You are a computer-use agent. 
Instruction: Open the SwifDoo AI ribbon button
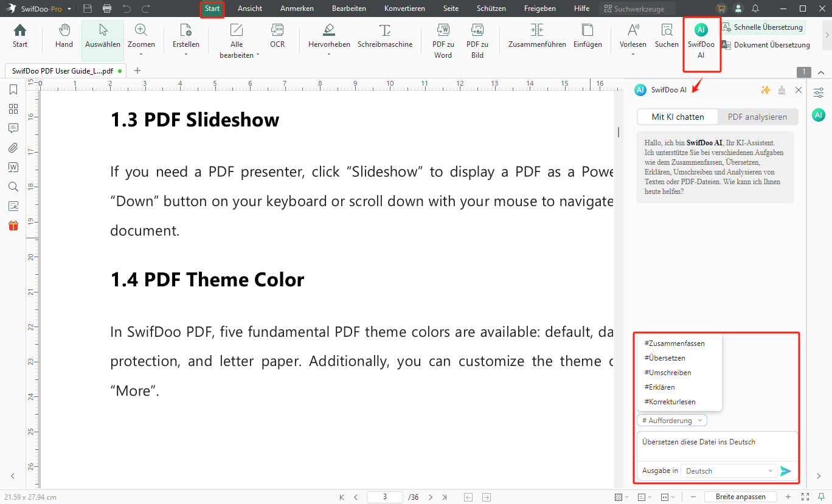(x=701, y=41)
